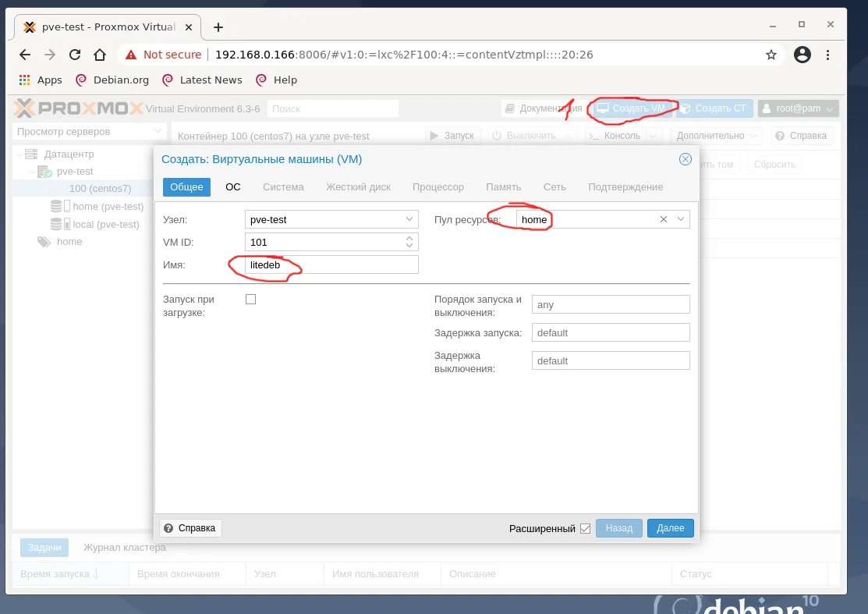Click the Далее button

[x=670, y=528]
